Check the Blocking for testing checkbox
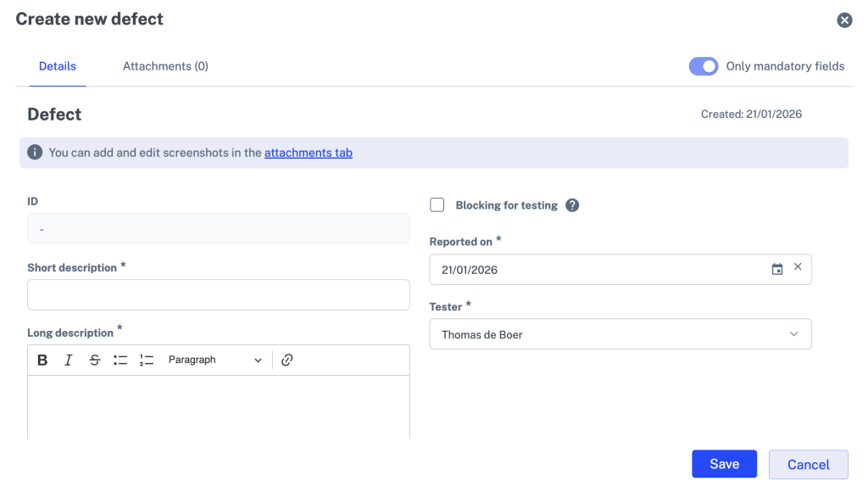Viewport: 868px width, 498px height. [437, 205]
